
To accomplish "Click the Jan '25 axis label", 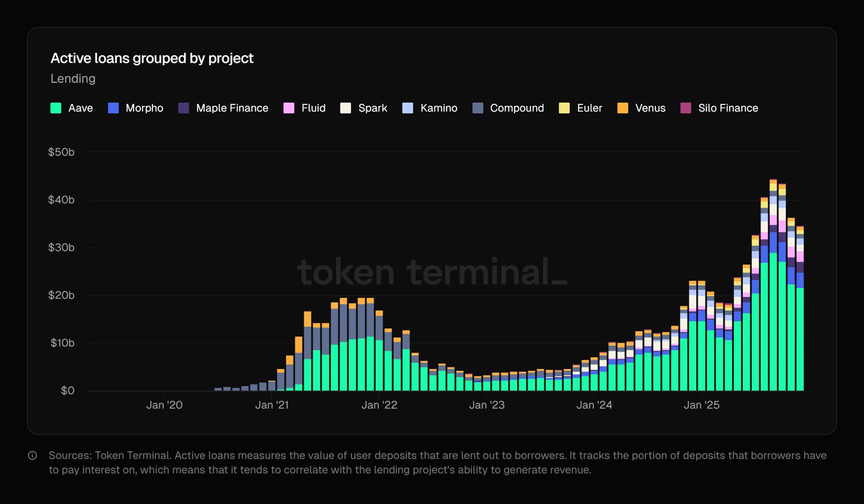I will (701, 405).
